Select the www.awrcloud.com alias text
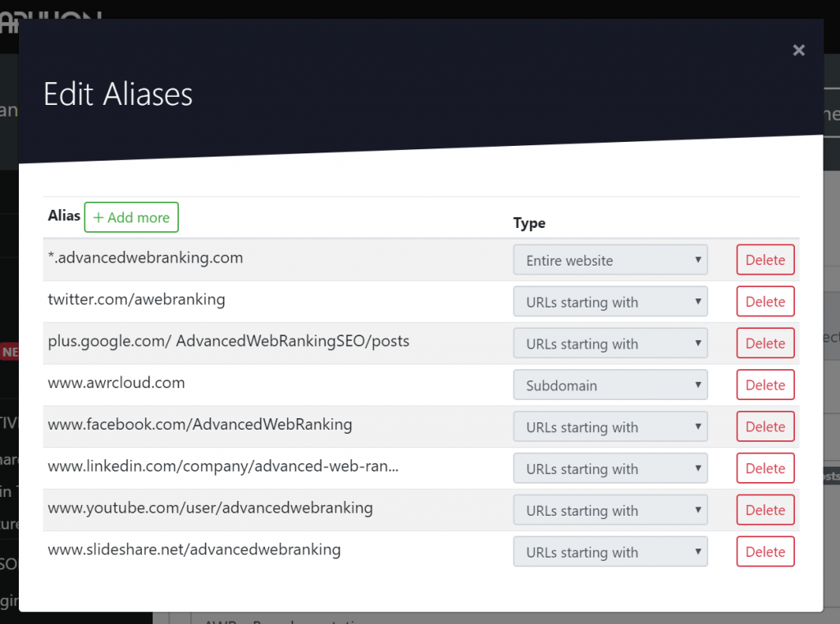Viewport: 840px width, 624px height. tap(116, 383)
